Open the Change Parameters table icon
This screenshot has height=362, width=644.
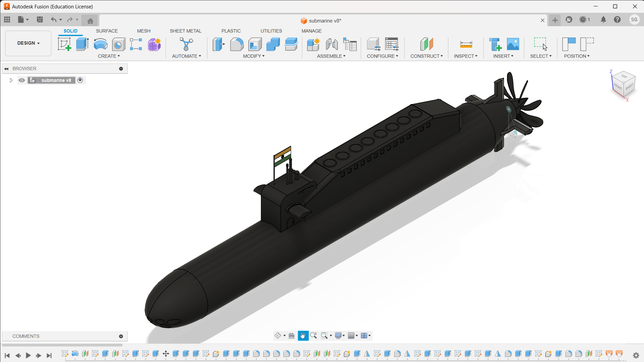392,44
